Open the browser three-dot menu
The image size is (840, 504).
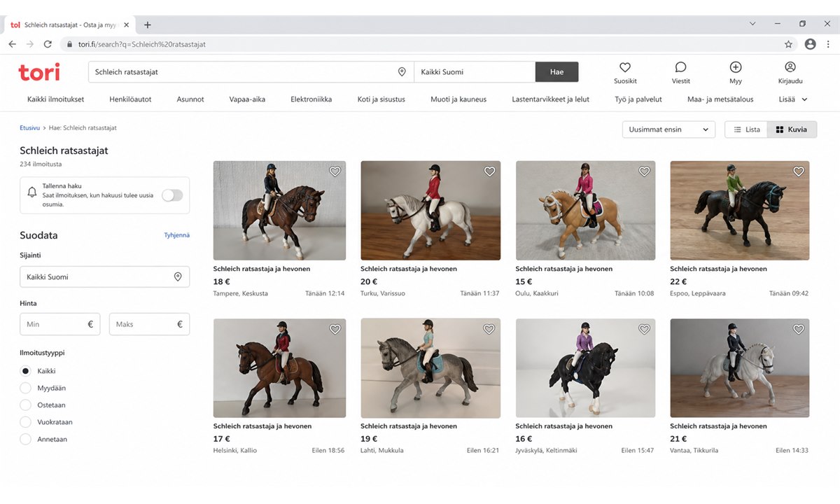[x=828, y=44]
